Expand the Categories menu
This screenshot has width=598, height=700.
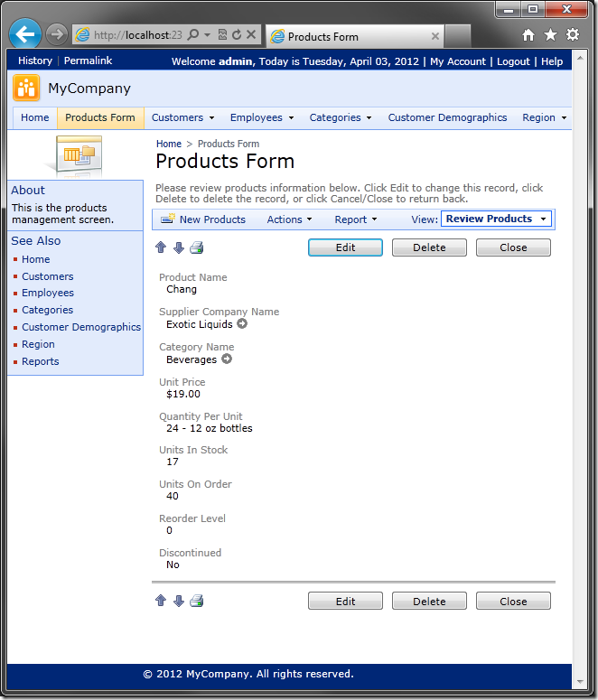click(x=341, y=117)
